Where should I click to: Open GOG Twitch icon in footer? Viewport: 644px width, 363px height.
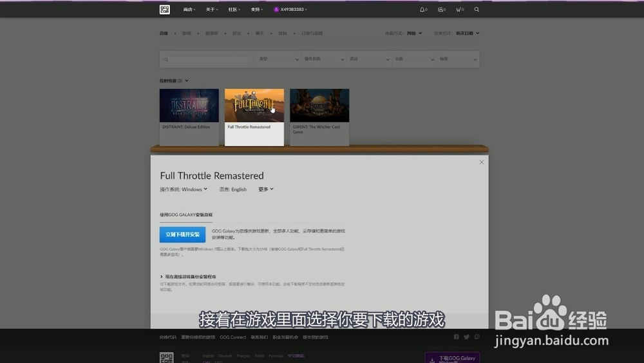point(477,337)
